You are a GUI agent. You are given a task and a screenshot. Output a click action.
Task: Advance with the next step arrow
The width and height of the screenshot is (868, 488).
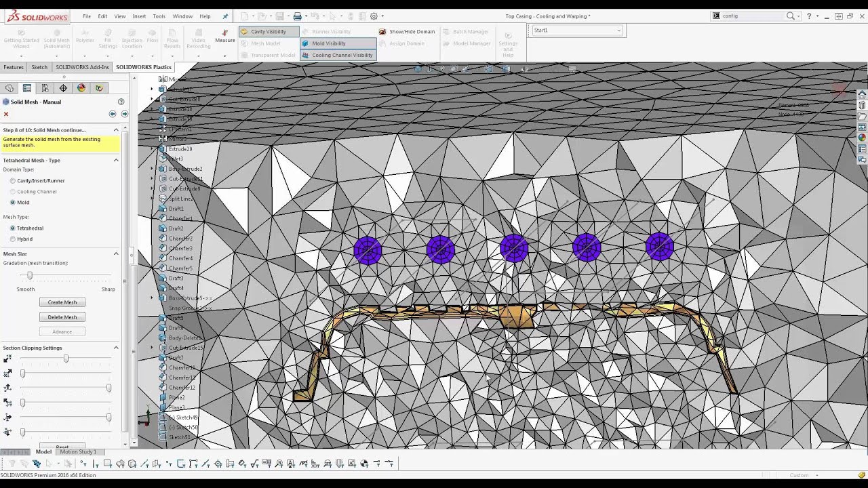pyautogui.click(x=124, y=114)
